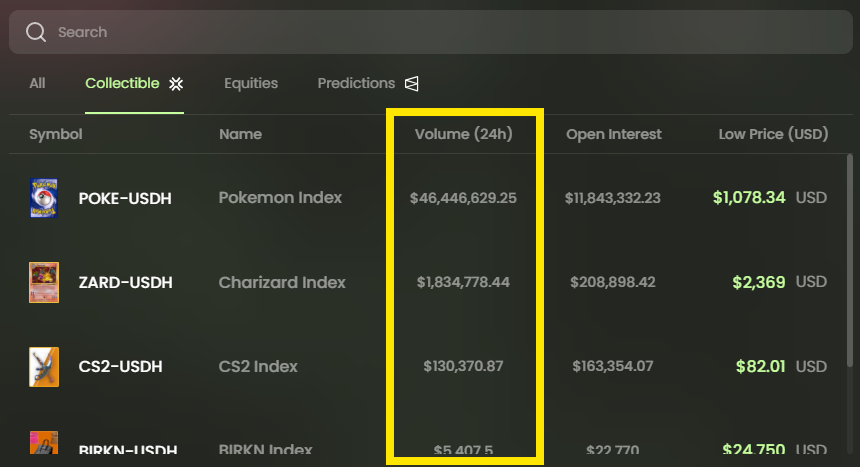Image resolution: width=860 pixels, height=467 pixels.
Task: Click open interest $208,898.42
Action: click(613, 282)
